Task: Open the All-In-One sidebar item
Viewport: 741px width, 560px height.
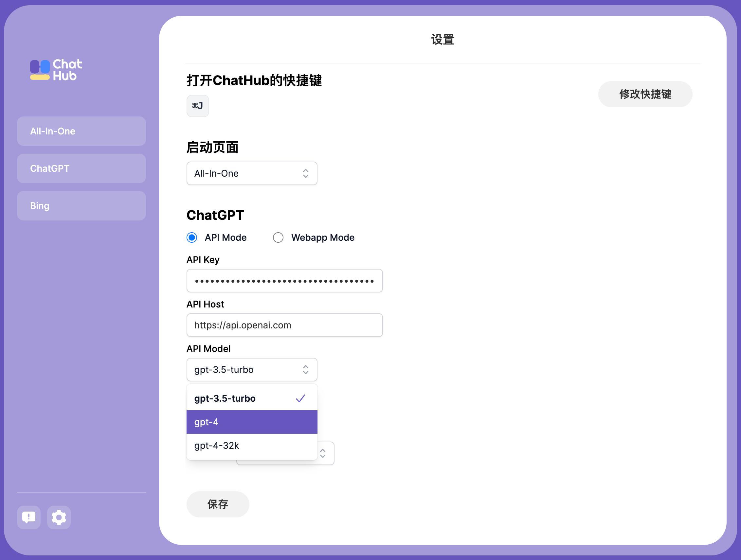Action: coord(81,131)
